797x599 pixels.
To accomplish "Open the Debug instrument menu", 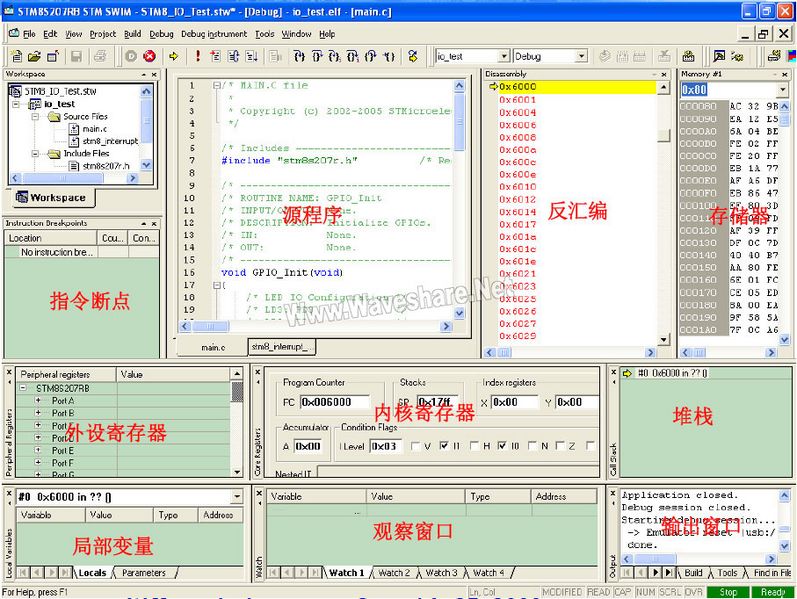I will pos(214,34).
